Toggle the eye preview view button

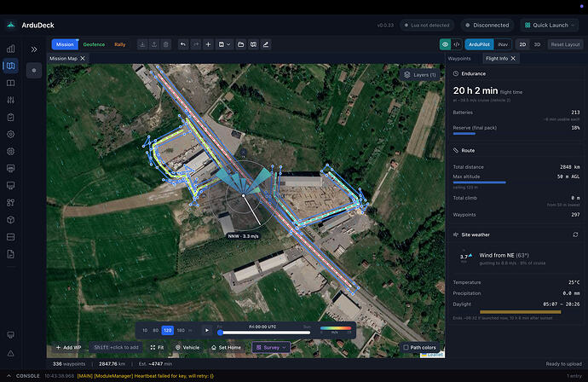[445, 44]
